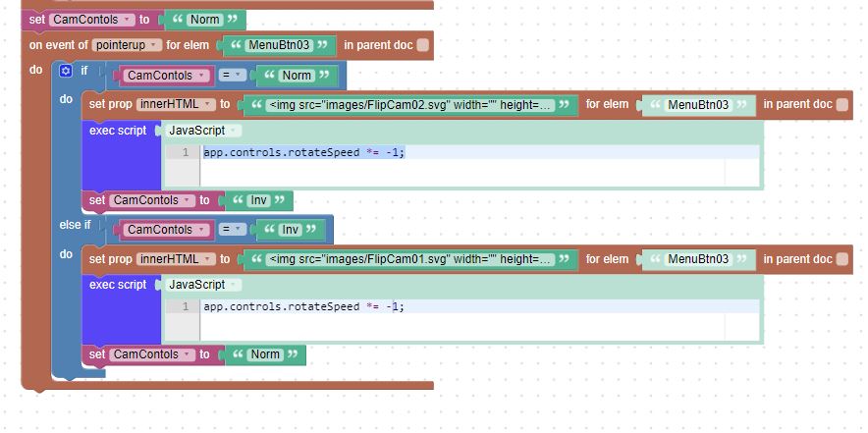Edit the Norm text in top set block

click(205, 20)
